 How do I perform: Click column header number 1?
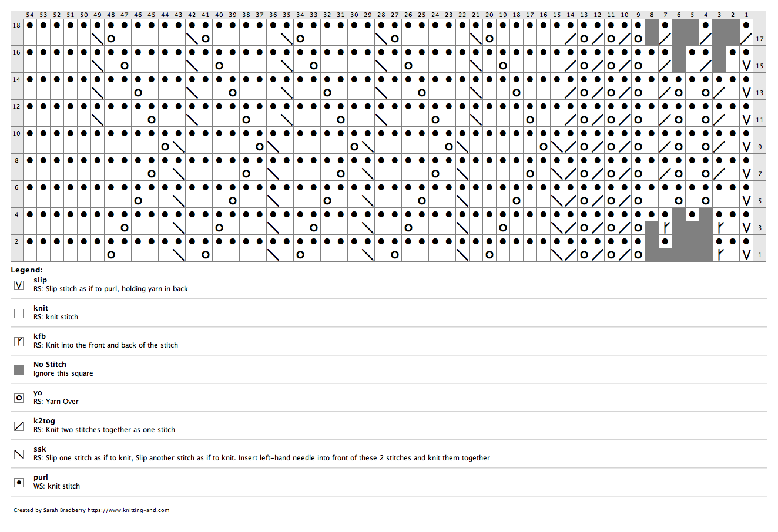pos(746,15)
